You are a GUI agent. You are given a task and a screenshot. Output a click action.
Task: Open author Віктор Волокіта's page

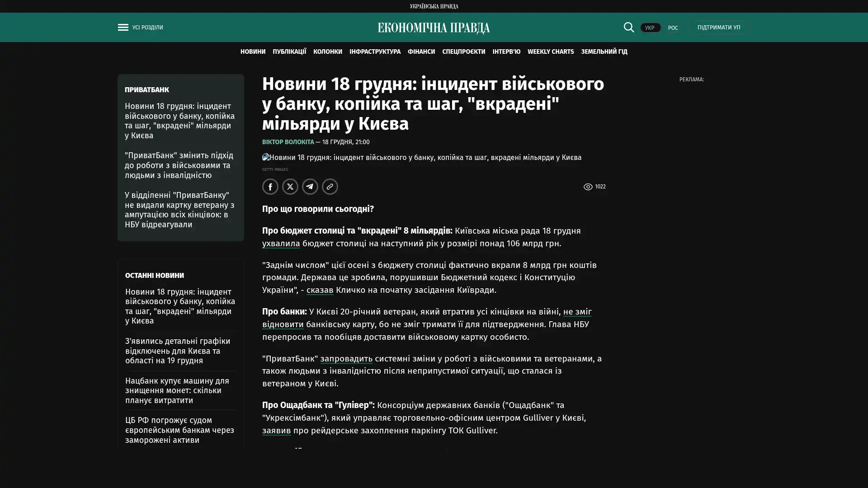coord(288,142)
